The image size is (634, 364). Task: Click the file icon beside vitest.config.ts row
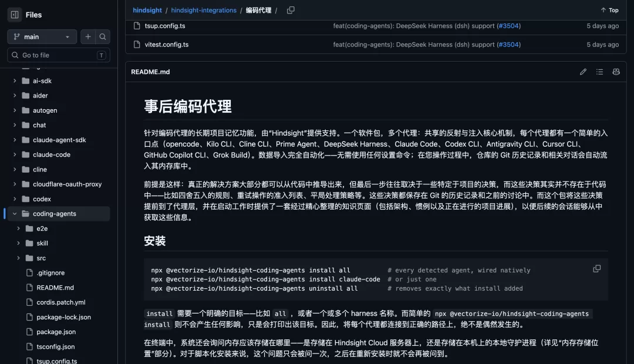[137, 45]
